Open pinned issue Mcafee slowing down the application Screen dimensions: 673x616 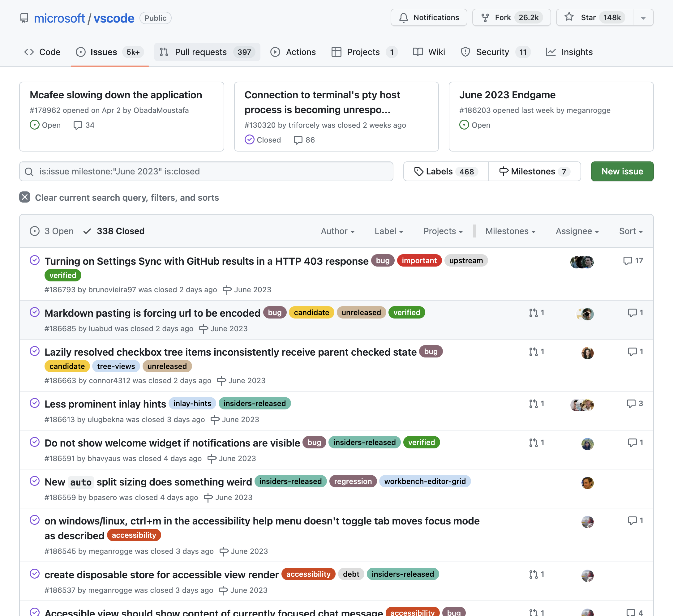click(x=116, y=95)
